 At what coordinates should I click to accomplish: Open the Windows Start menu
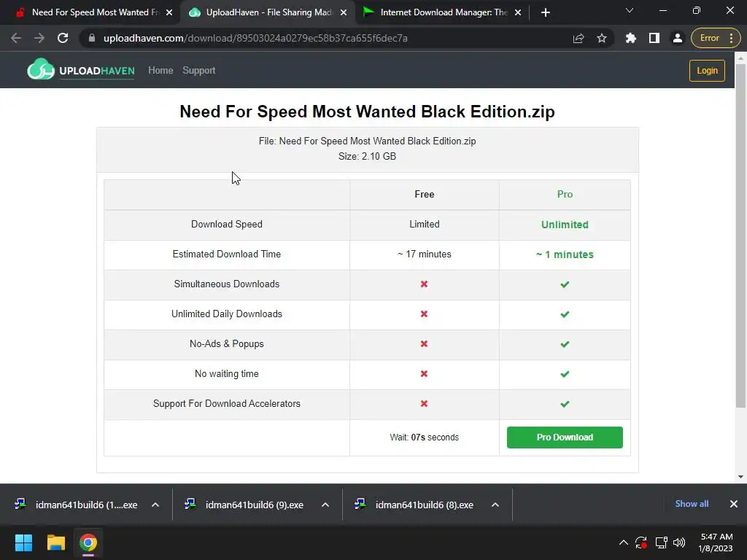point(23,542)
